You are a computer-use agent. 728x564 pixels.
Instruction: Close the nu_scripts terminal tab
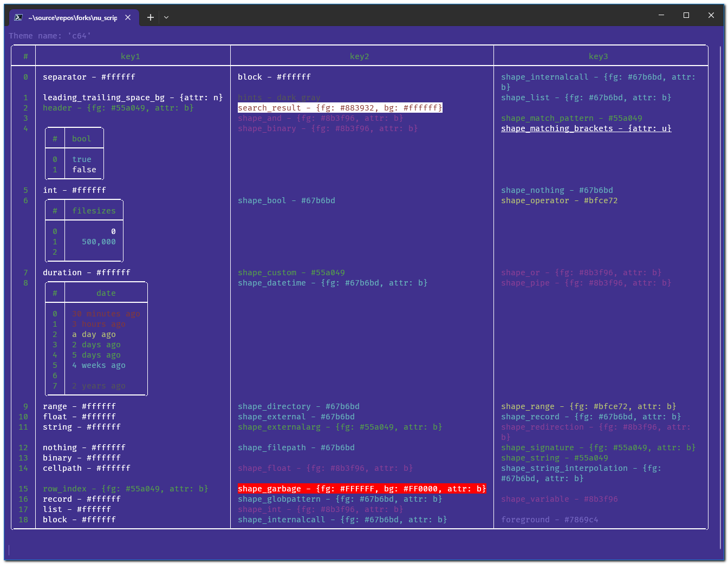tap(128, 17)
